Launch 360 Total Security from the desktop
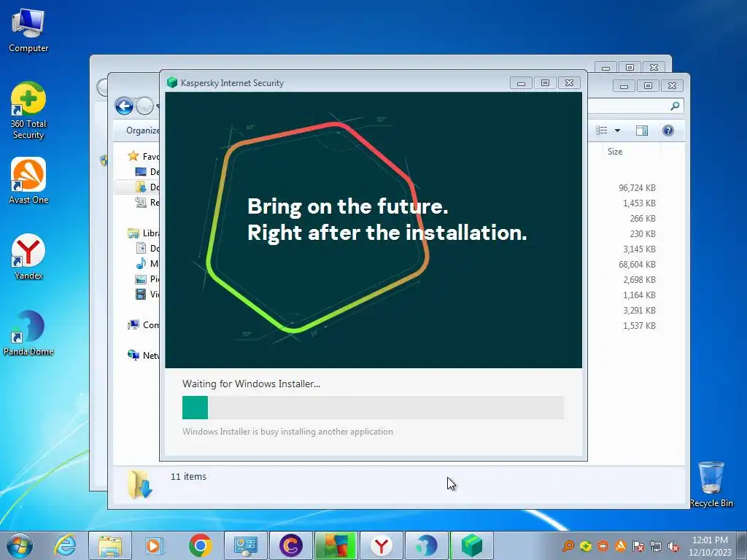The image size is (747, 560). click(28, 111)
